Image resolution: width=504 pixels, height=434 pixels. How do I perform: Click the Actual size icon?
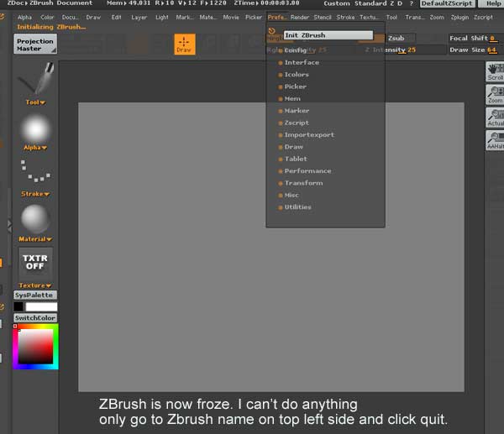click(495, 118)
